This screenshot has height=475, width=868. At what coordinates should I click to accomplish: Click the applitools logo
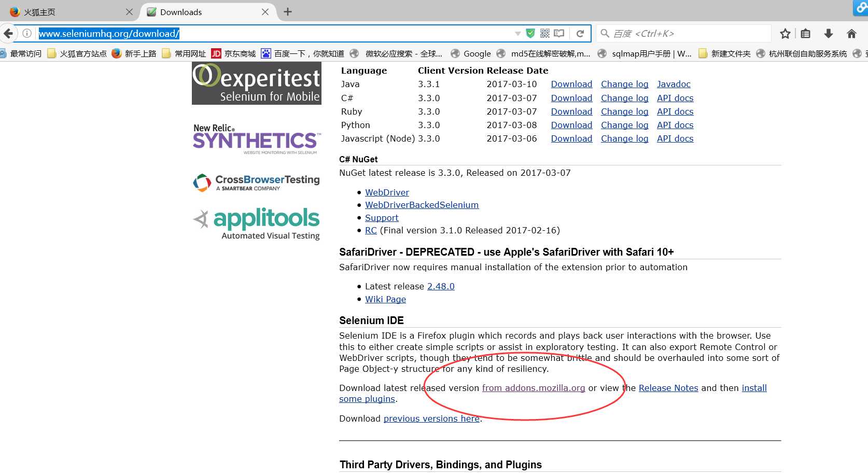pos(257,223)
